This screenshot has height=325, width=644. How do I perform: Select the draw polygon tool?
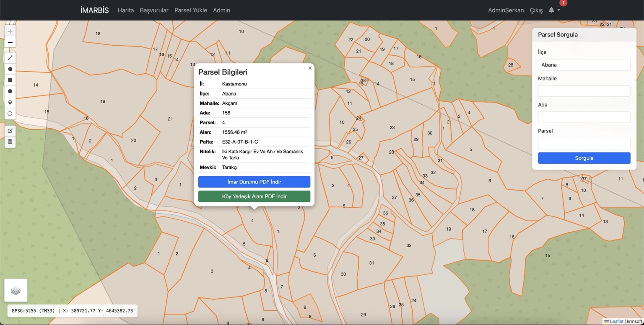[x=10, y=69]
